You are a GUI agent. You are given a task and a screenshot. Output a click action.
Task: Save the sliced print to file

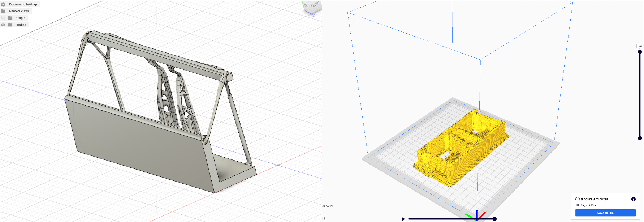[605, 213]
